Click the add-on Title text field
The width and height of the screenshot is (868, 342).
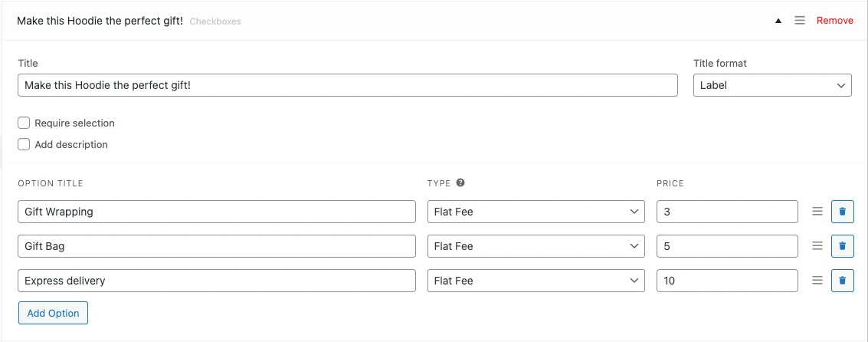coord(347,85)
